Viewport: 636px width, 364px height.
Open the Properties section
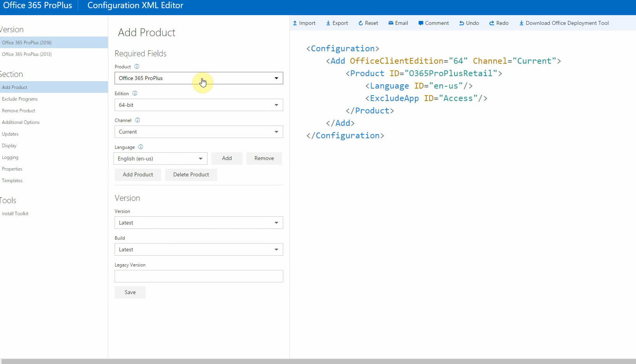click(54, 169)
